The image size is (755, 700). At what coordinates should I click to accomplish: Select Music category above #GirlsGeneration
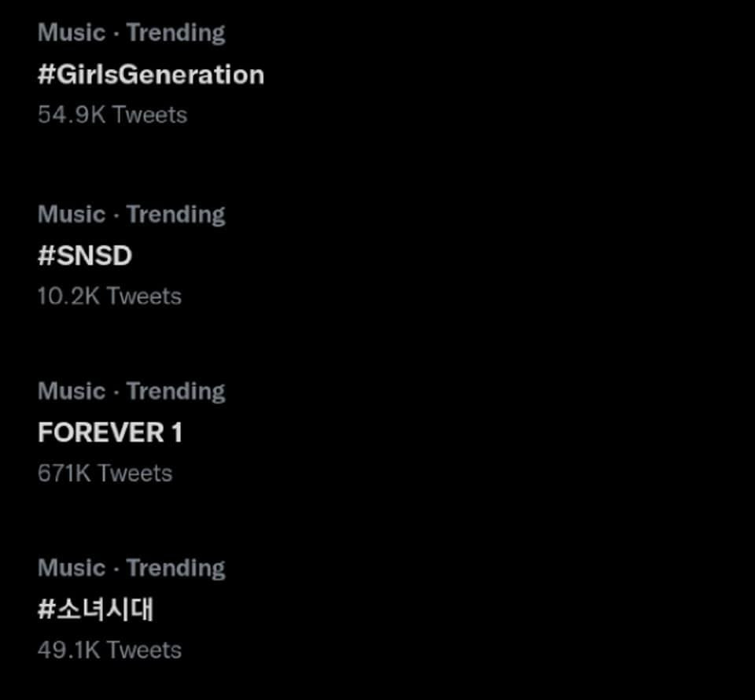coord(72,32)
